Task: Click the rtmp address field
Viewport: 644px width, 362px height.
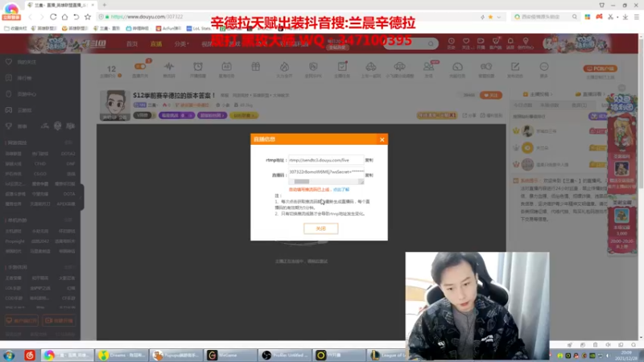Action: click(326, 160)
